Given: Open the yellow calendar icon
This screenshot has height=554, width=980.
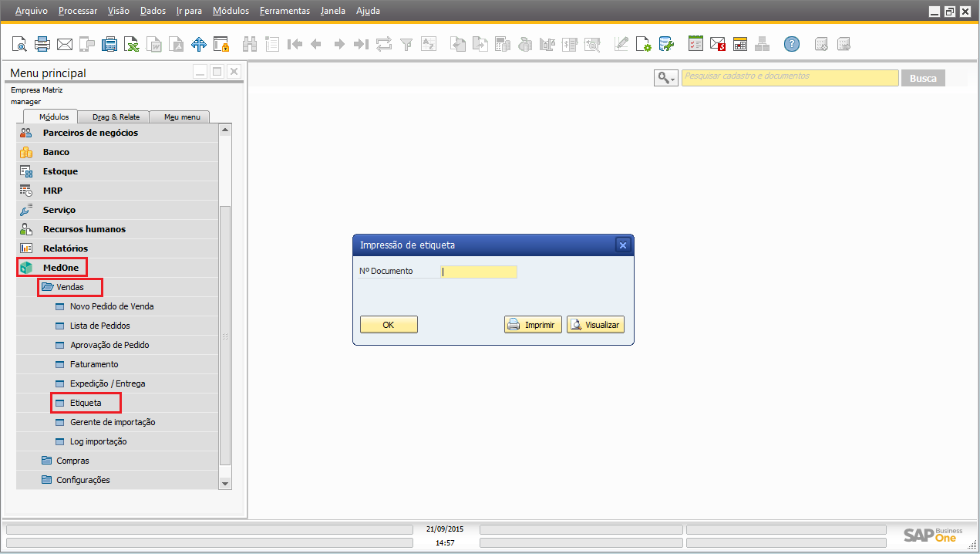Looking at the screenshot, I should coord(740,44).
